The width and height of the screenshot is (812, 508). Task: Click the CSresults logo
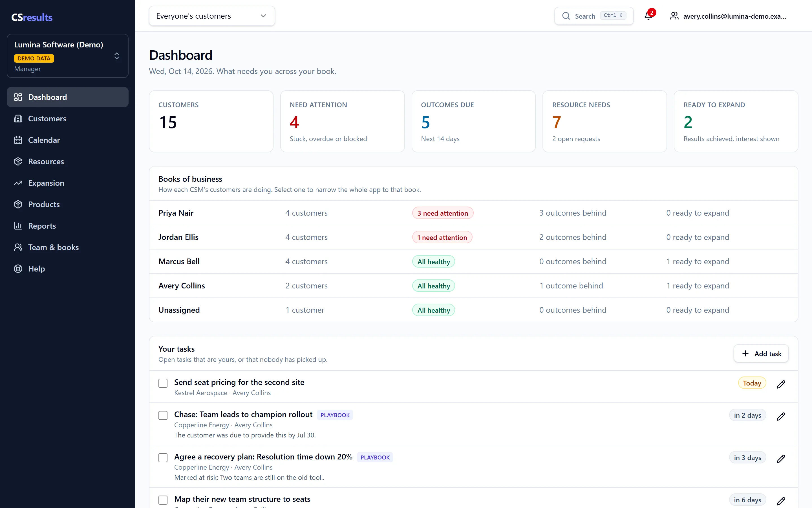32,17
